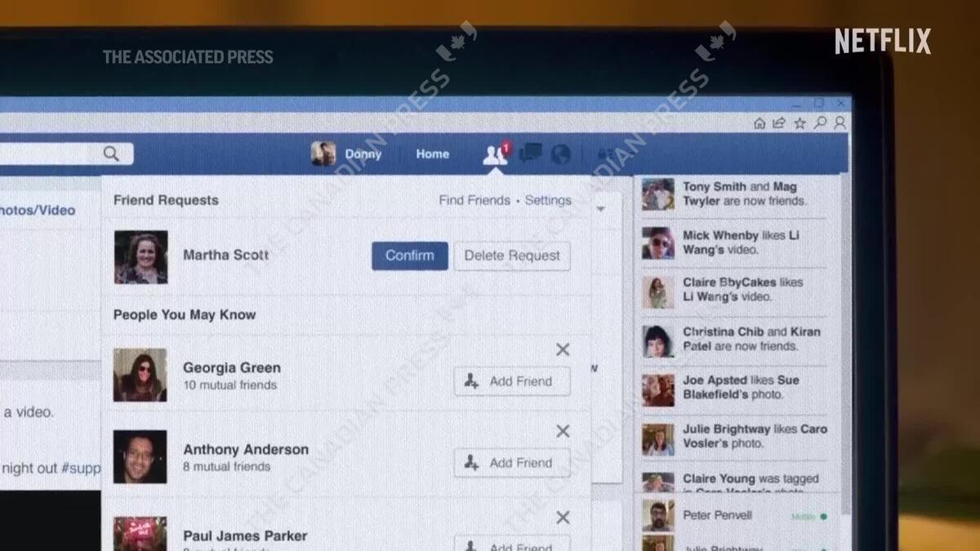Open Georgia Green's name link
This screenshot has width=980, height=551.
pyautogui.click(x=232, y=367)
